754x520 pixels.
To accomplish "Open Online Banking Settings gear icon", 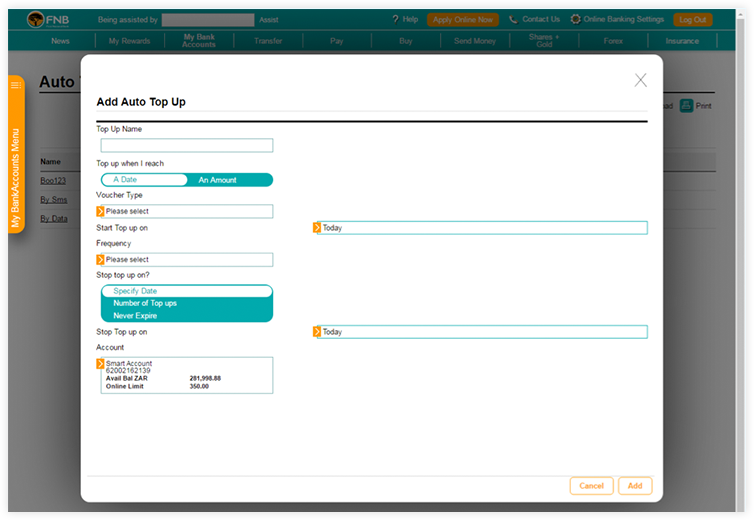I will pos(576,19).
